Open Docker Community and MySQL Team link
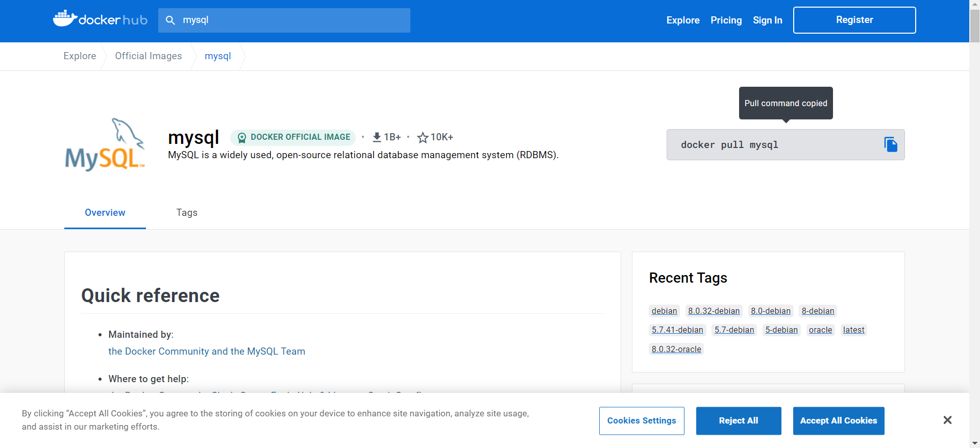Viewport: 980px width, 448px height. (207, 352)
